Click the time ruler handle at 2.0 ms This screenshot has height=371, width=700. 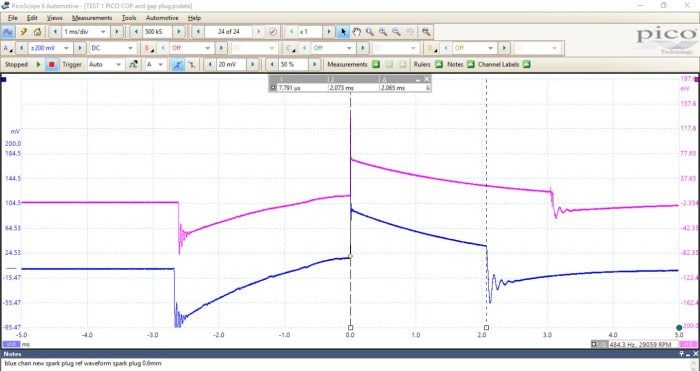(486, 328)
